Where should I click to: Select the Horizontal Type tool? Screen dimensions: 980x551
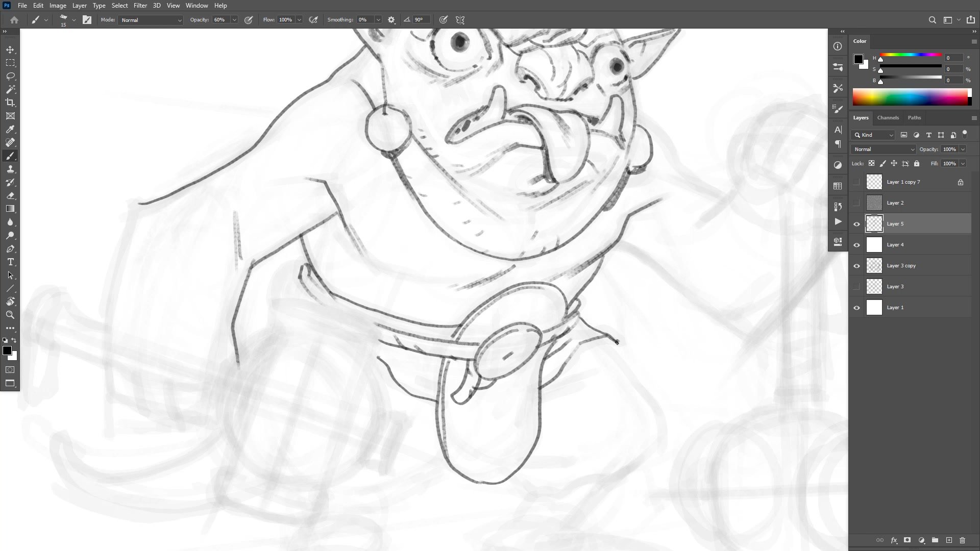point(10,262)
